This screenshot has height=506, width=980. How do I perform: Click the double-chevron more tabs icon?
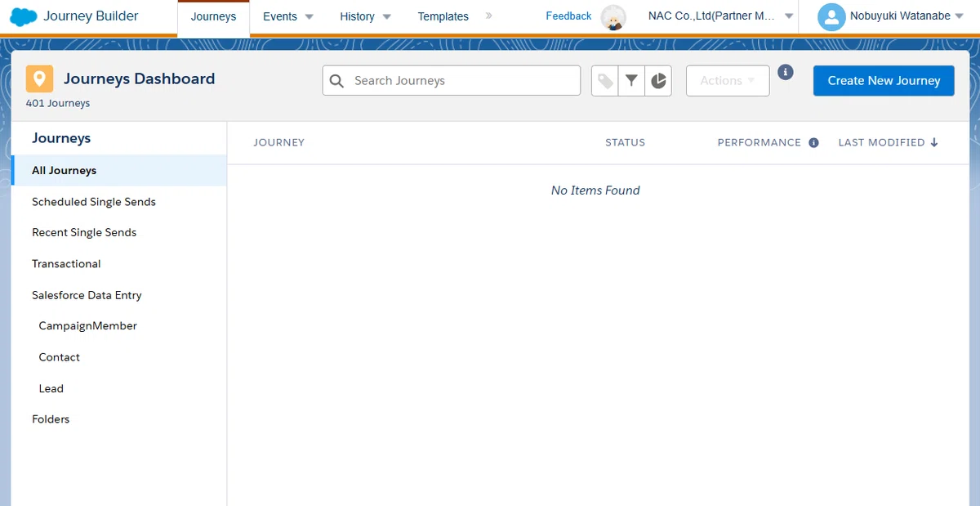pos(488,16)
